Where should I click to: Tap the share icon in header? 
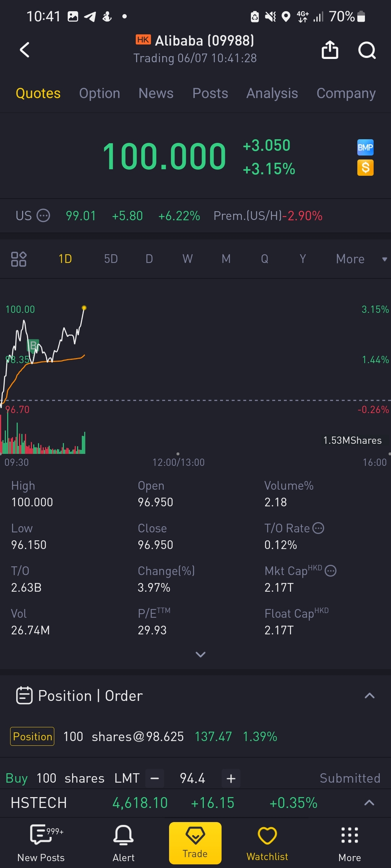click(x=330, y=50)
